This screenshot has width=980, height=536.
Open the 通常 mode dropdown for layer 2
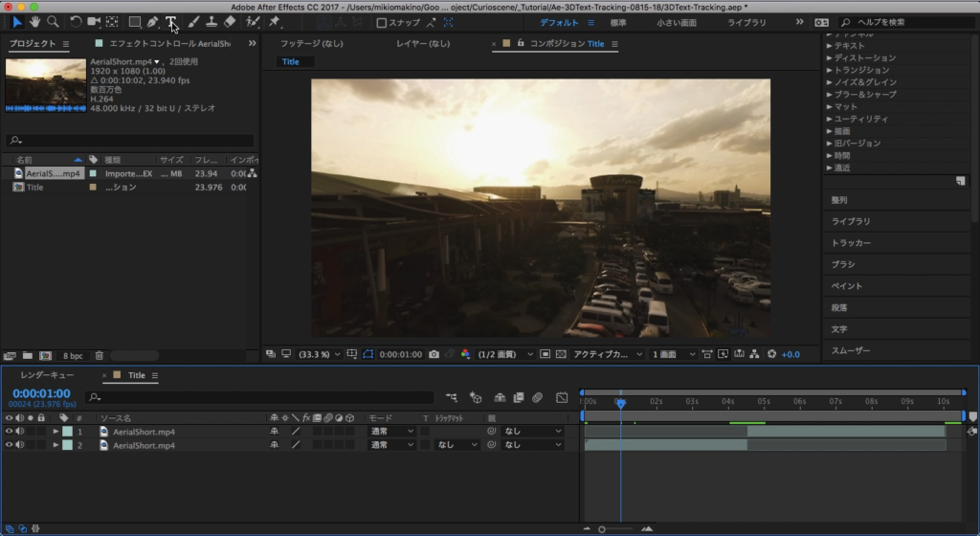(392, 445)
